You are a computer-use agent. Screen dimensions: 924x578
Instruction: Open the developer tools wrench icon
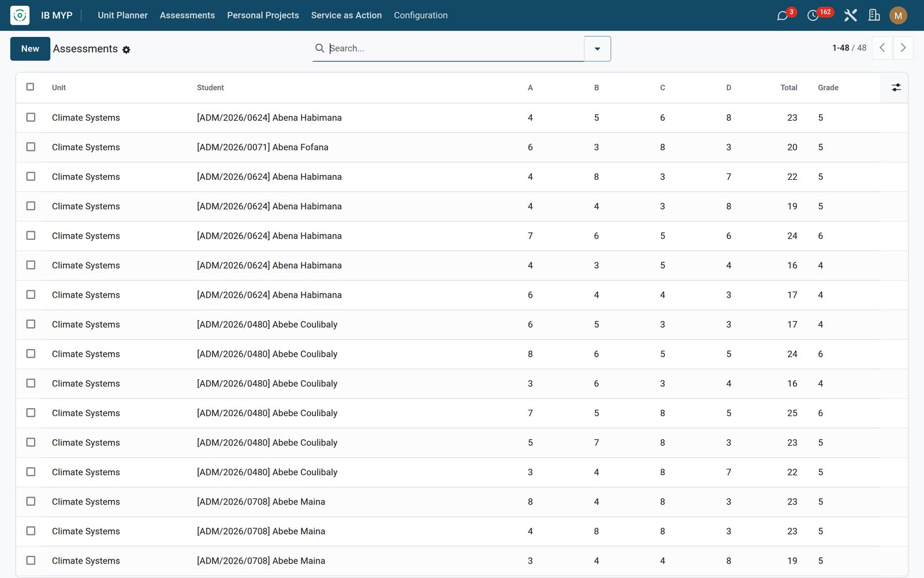[850, 16]
